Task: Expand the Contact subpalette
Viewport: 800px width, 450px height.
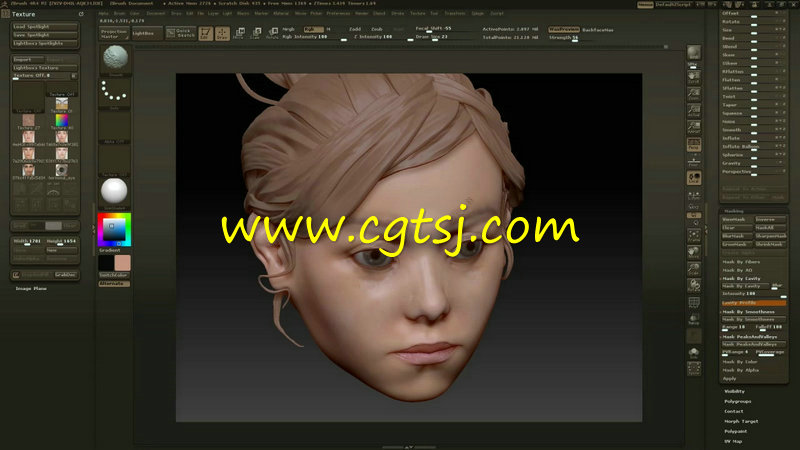Action: coord(734,411)
